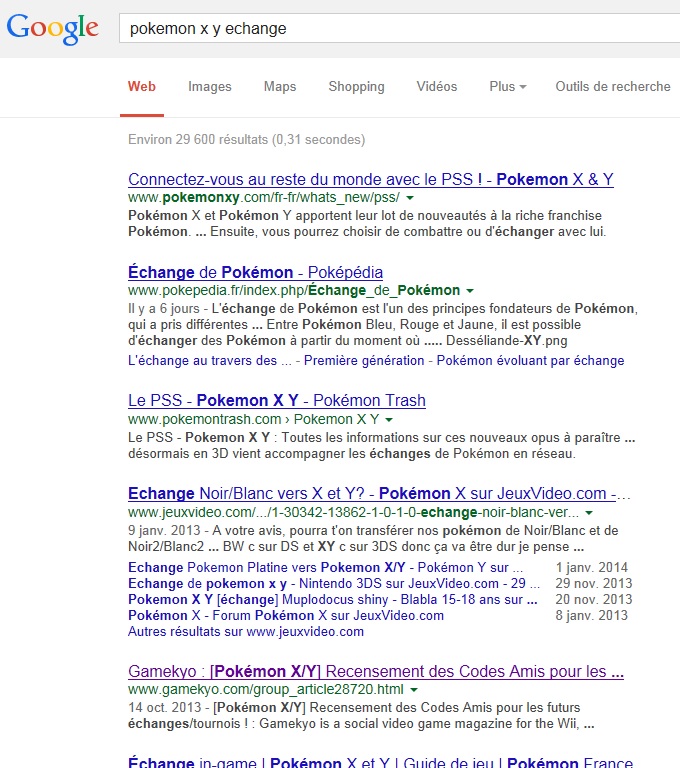The height and width of the screenshot is (768, 680).
Task: Expand arrow next to gamekyo.com URL
Action: pos(414,690)
